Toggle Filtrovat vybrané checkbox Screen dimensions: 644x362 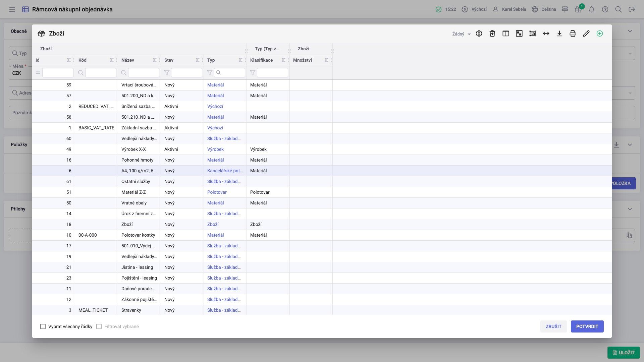[99, 326]
